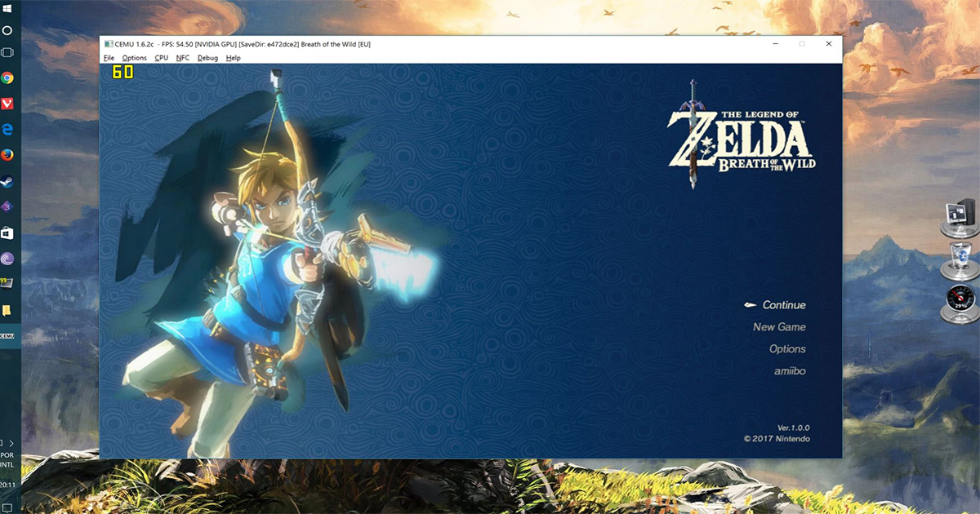Open Vivaldi browser from the taskbar
Screen dimensions: 980x514
7,104
